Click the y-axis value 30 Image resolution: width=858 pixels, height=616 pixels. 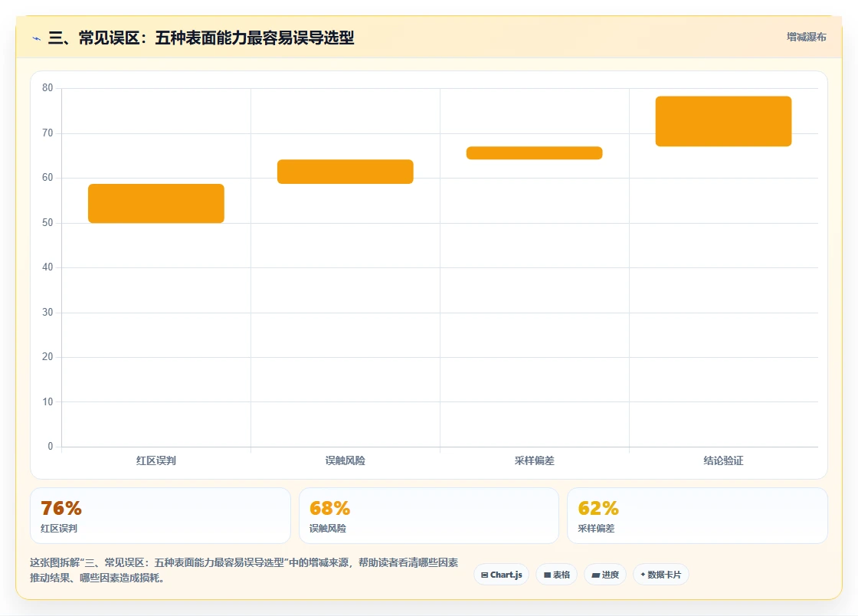click(47, 313)
